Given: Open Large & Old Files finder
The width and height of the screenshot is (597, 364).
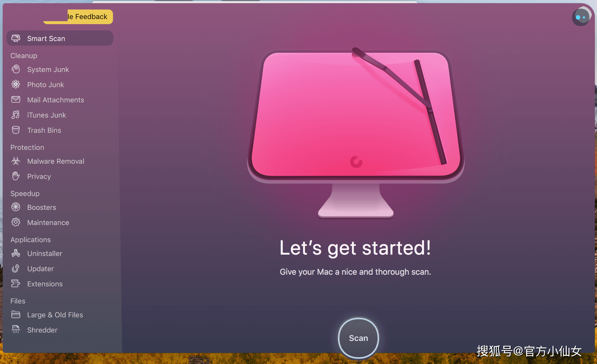Looking at the screenshot, I should tap(55, 315).
